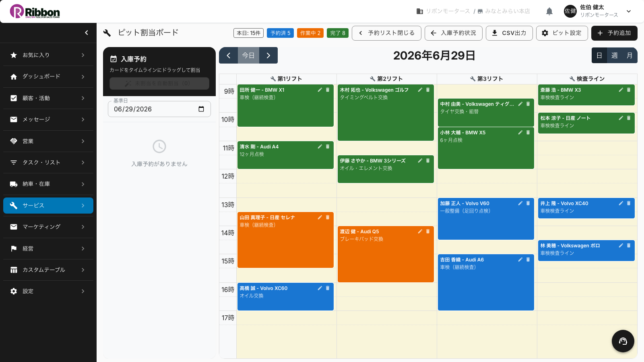The width and height of the screenshot is (644, 362).
Task: Open the notifications bell
Action: (x=549, y=11)
